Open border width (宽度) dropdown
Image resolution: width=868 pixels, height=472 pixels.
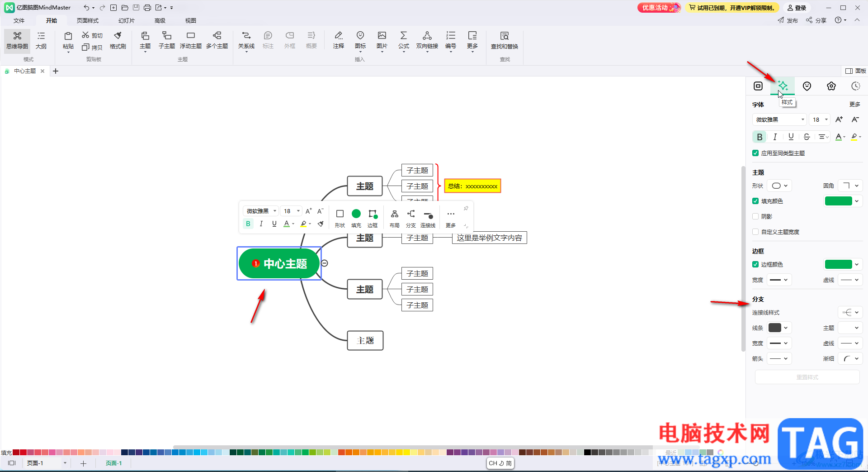[779, 280]
